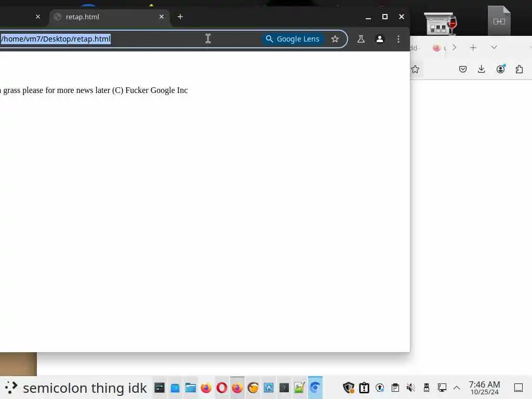Open the orange-brown browser icon in taskbar
This screenshot has width=532, height=399.
coord(253,388)
